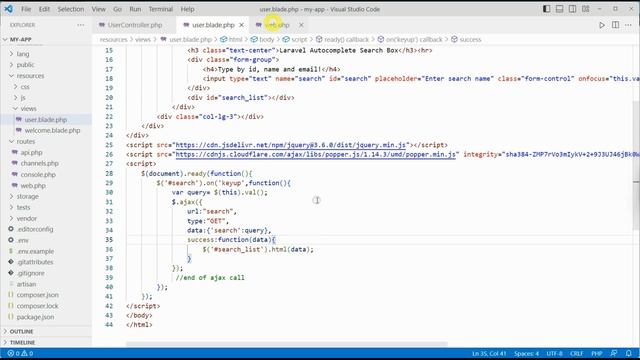Open the Help menu

(187, 9)
